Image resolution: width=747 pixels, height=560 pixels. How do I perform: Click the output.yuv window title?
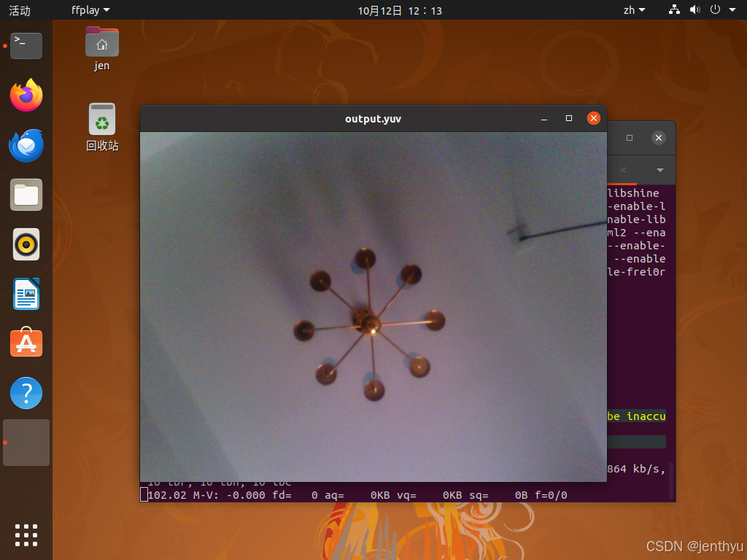[373, 119]
